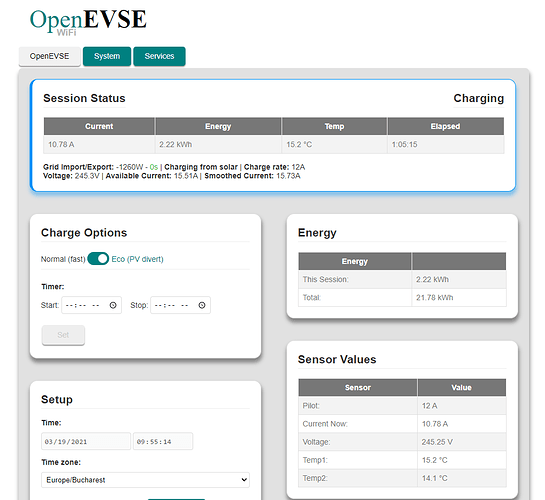Toggle Eco (PV divert) charge mode switch

pos(98,259)
